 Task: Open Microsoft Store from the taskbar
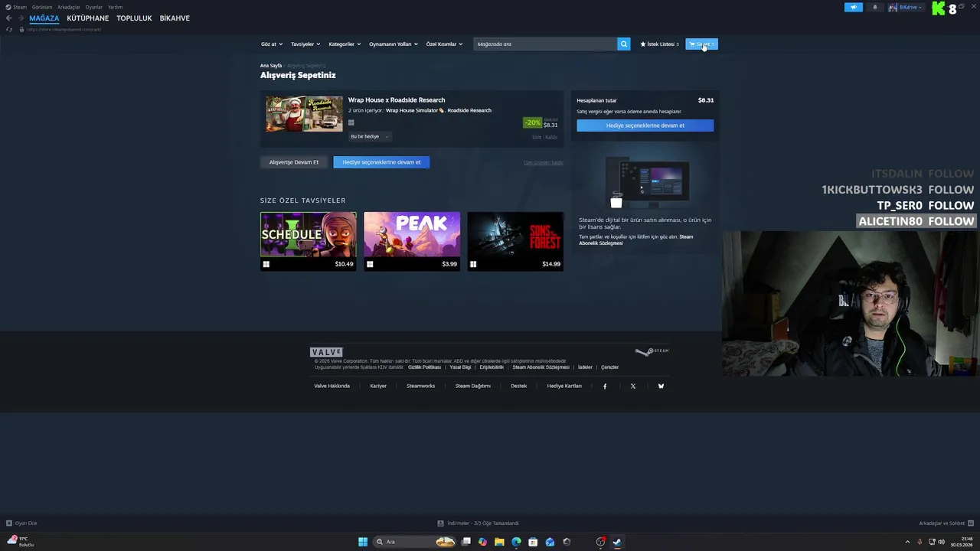tap(533, 542)
